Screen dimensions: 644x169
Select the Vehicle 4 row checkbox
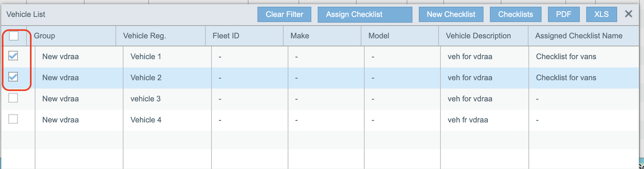13,119
